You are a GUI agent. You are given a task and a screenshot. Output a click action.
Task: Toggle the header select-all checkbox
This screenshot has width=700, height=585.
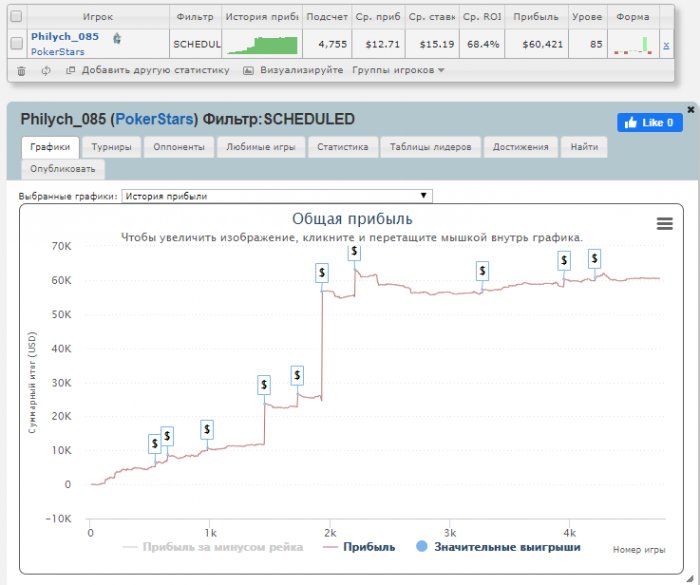coord(16,17)
